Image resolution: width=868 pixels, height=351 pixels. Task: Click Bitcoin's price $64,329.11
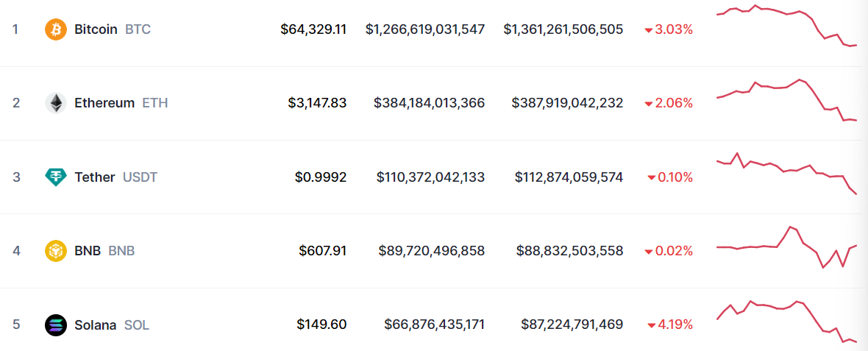point(313,29)
